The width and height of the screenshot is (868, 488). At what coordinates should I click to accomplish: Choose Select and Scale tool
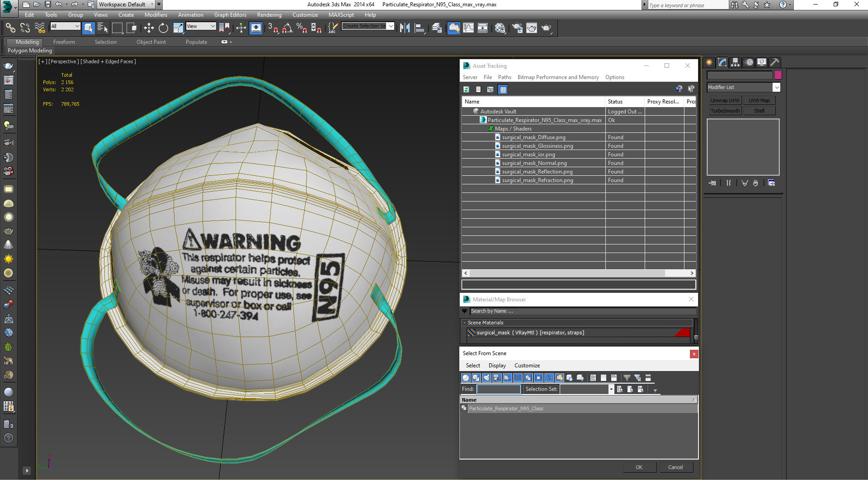178,28
